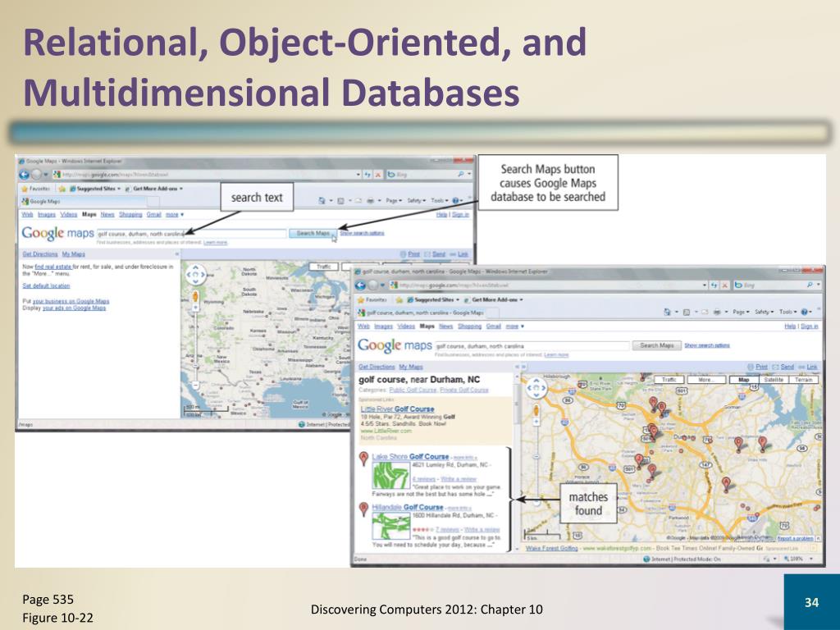Click Refresh icon in front window address bar

pyautogui.click(x=714, y=285)
